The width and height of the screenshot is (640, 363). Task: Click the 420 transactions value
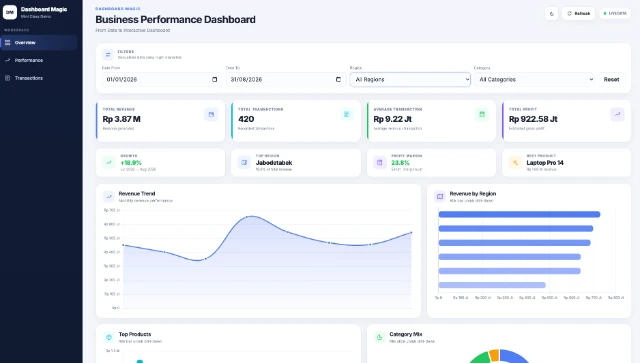[x=246, y=119]
